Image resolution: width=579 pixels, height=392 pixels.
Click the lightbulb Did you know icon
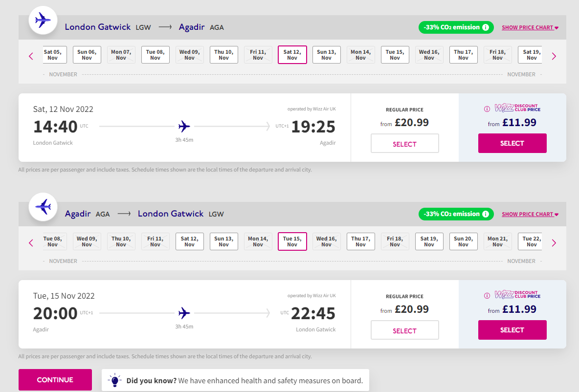114,380
